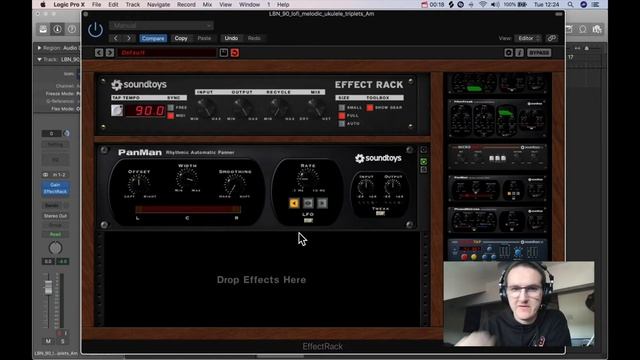
Task: Click the icon above PanMan's green enable button
Action: (x=424, y=150)
